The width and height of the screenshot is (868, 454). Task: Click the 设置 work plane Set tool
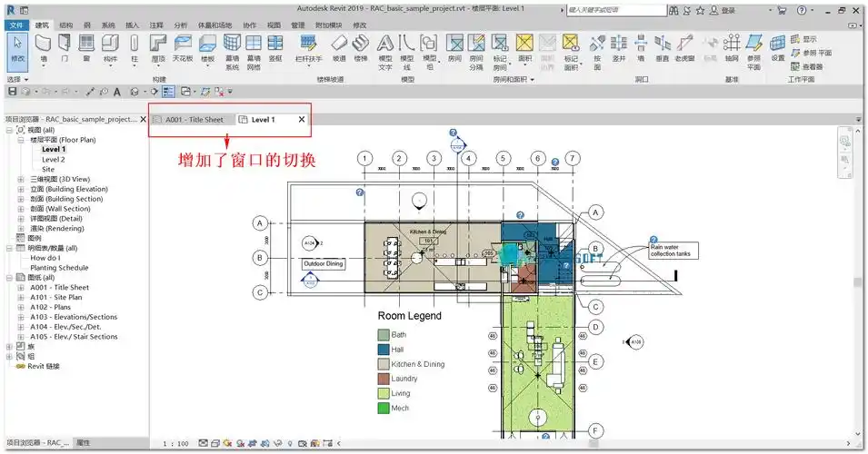(x=778, y=49)
